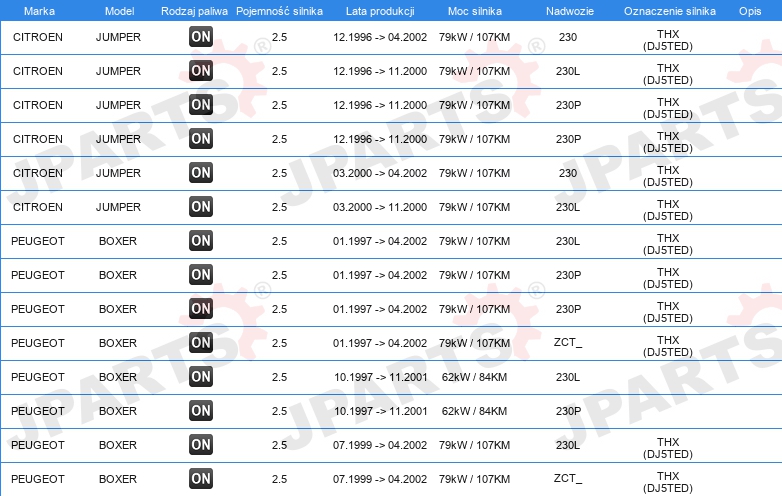Viewport: 782px width, 496px height.
Task: Select the date cell 03.2000 -> 11.2000
Action: 380,207
